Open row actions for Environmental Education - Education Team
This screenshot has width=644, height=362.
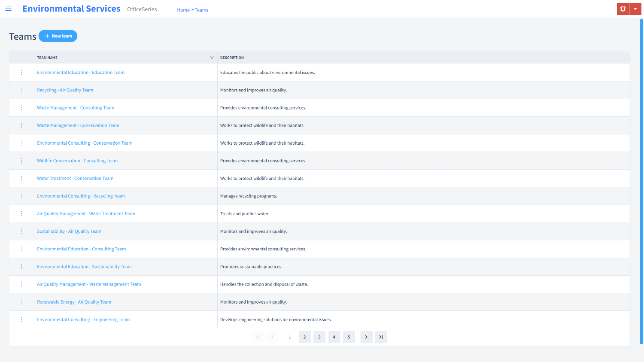point(21,73)
